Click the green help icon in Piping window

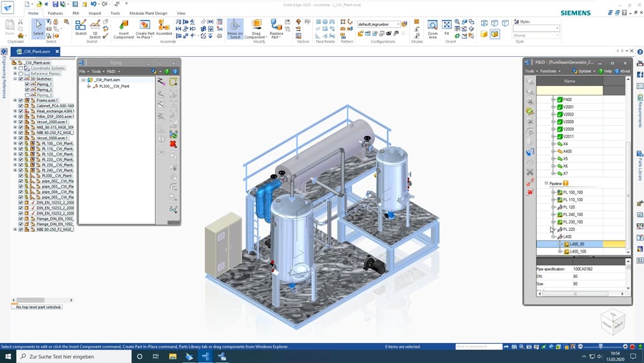(167, 72)
